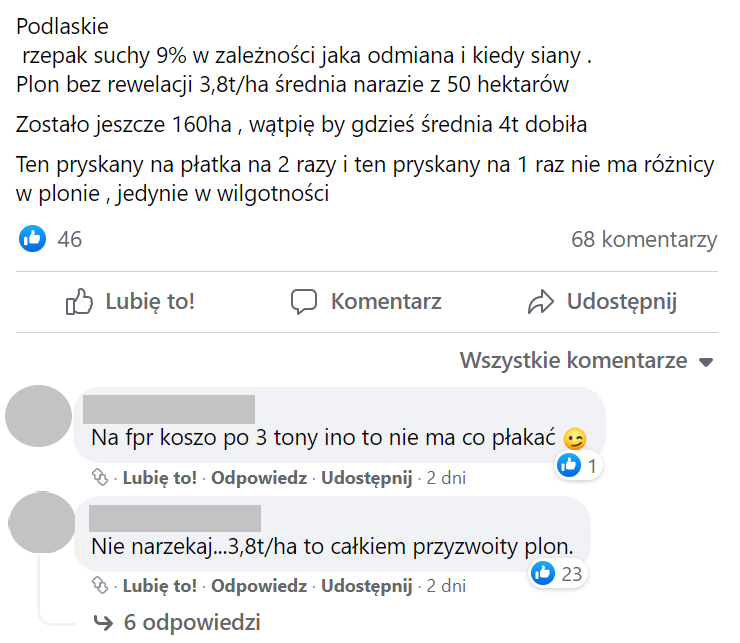This screenshot has height=643, width=740.
Task: Reply to the "Nie narzekaj" comment
Action: (x=259, y=585)
